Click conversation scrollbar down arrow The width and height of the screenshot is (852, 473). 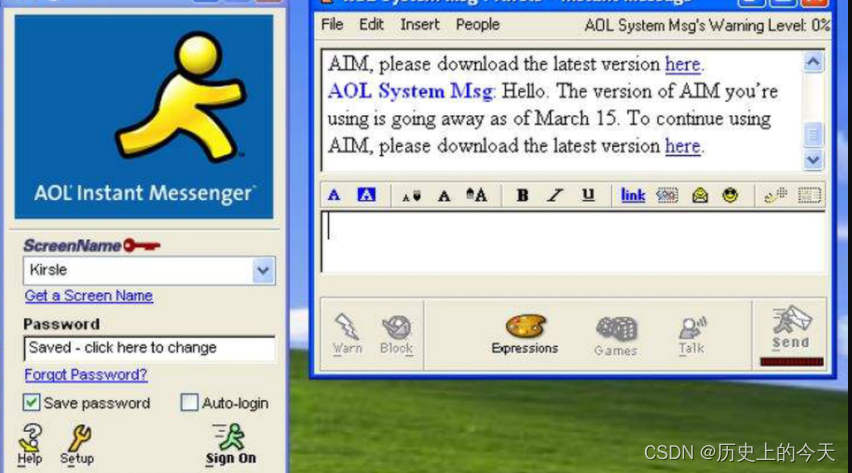[813, 160]
